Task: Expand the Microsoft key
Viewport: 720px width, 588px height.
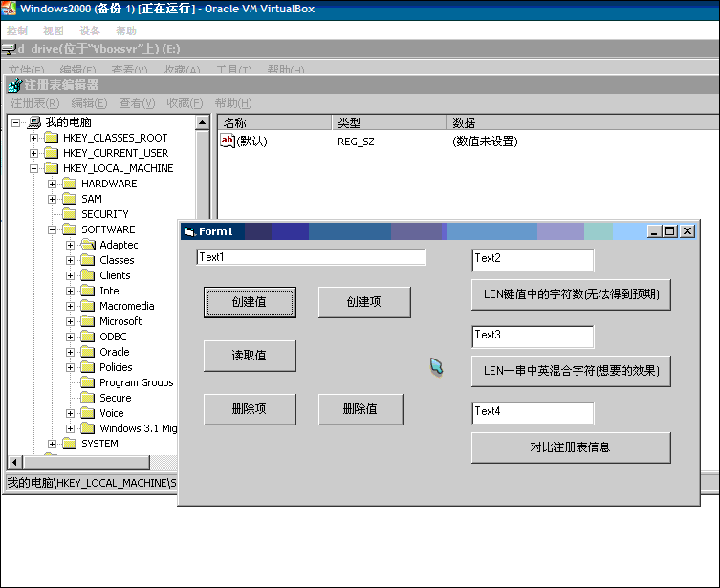Action: [x=70, y=321]
